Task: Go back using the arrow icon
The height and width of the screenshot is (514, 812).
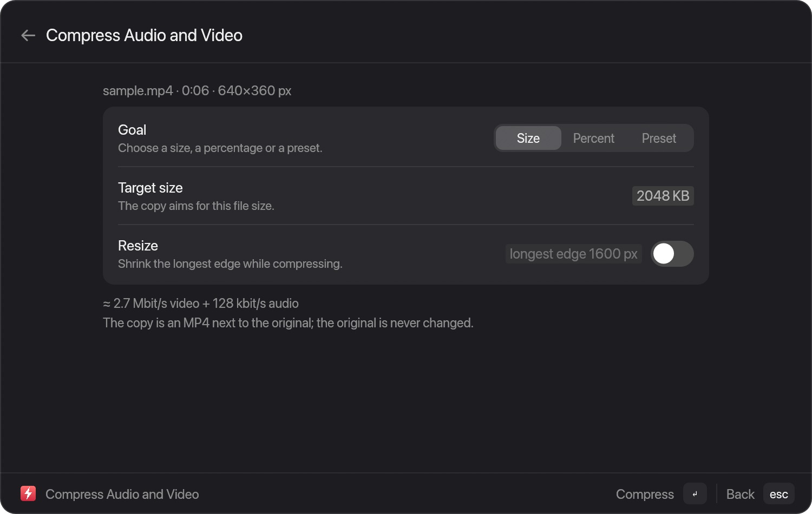Action: 28,36
